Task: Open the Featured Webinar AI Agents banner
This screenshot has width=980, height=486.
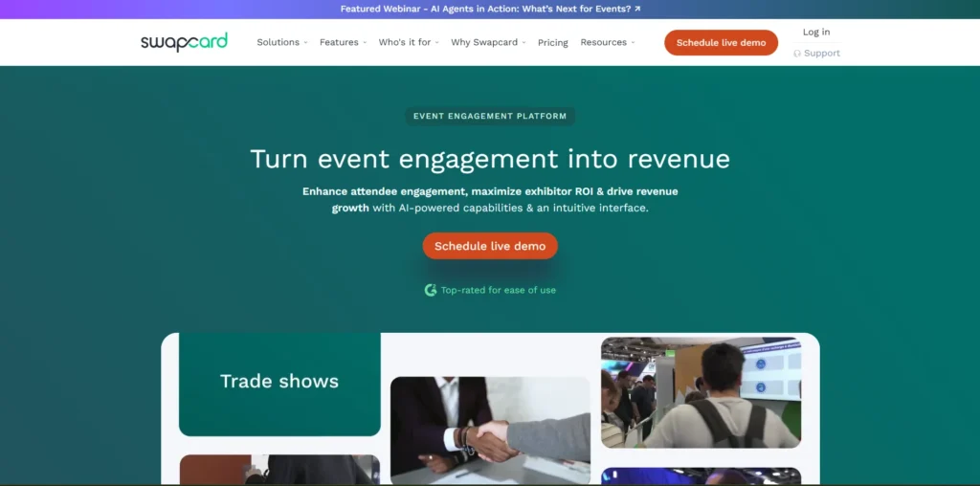Action: click(490, 9)
